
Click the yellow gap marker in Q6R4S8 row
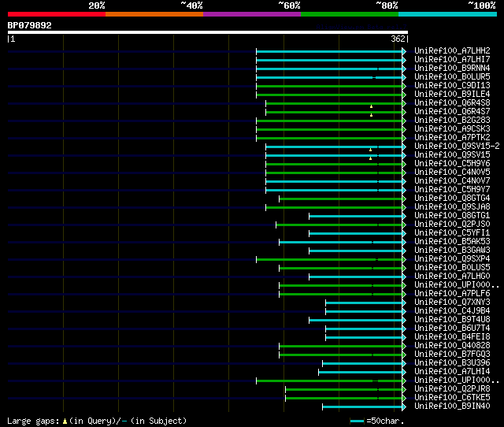[x=371, y=106]
